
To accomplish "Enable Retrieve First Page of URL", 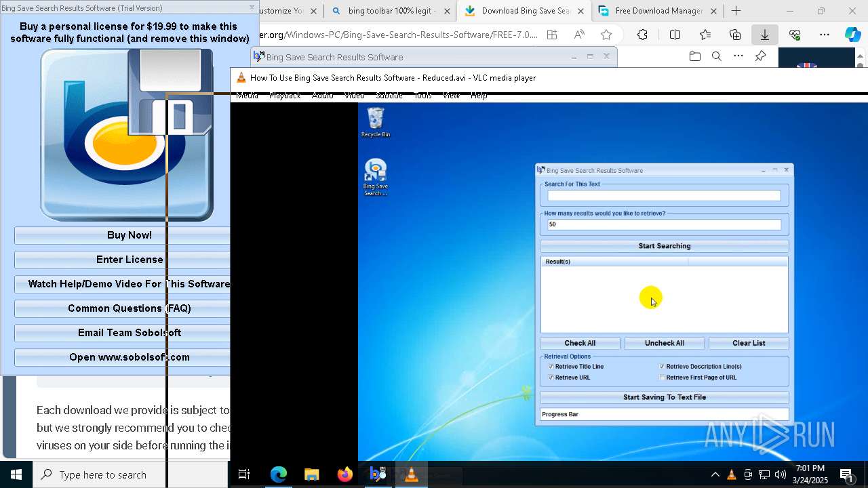I will (663, 378).
